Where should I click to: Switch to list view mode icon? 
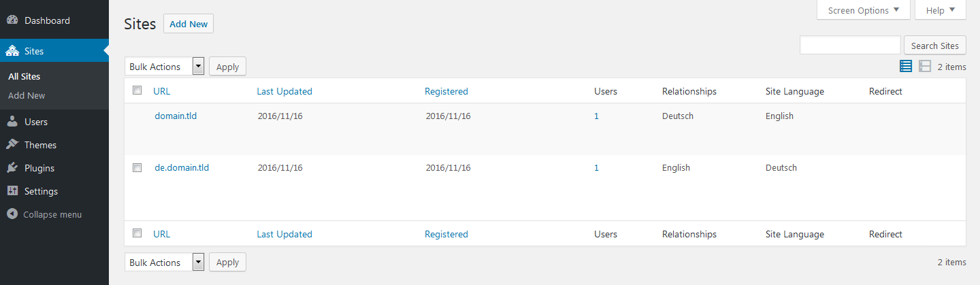[906, 66]
